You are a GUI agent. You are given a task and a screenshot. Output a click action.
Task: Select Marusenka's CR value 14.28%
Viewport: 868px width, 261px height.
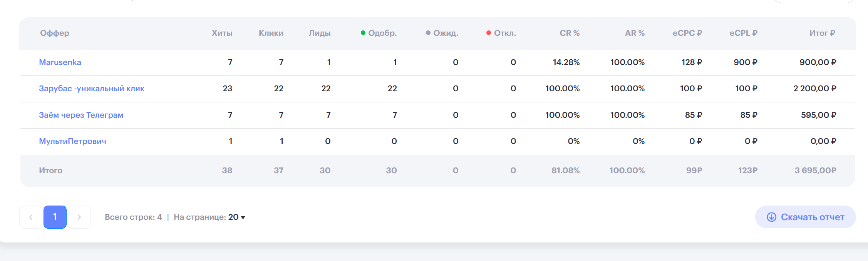click(x=566, y=62)
